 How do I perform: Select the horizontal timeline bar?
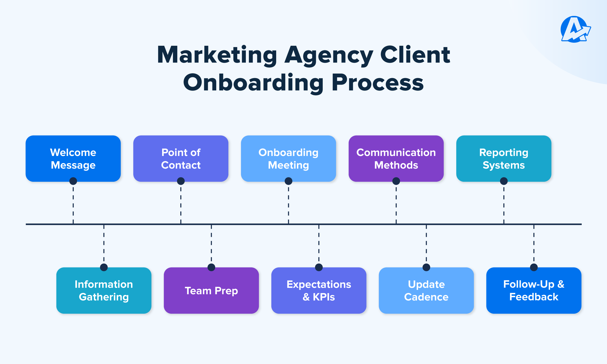(x=303, y=221)
